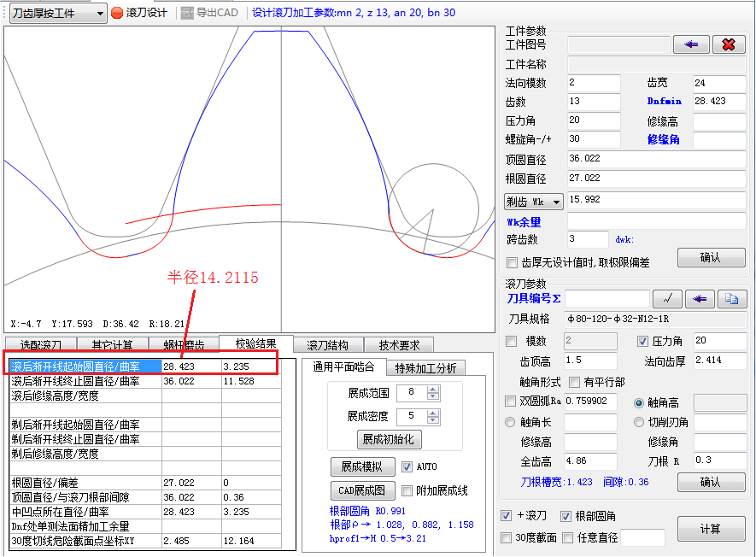This screenshot has width=756, height=557.
Task: Click the blue Wk余量 label
Action: coord(524,222)
